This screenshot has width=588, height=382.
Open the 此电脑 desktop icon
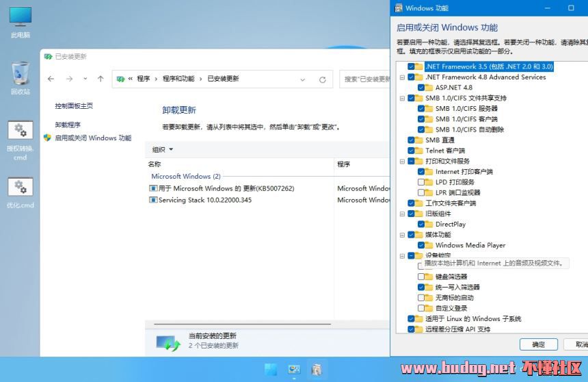(x=21, y=22)
